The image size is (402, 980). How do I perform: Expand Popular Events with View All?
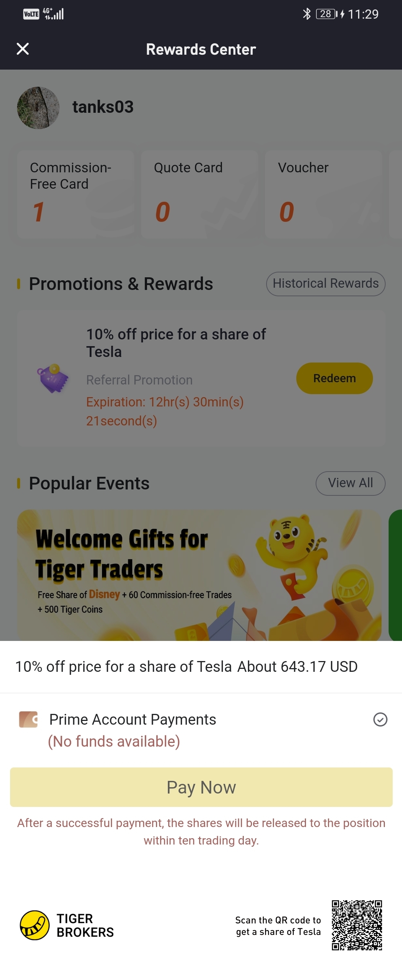point(350,483)
